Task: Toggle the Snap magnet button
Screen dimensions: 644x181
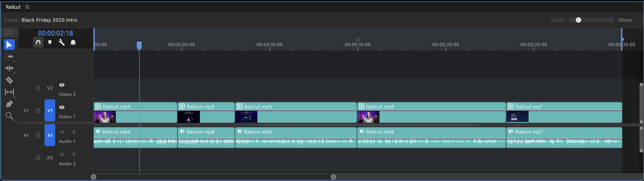Action: pyautogui.click(x=38, y=42)
